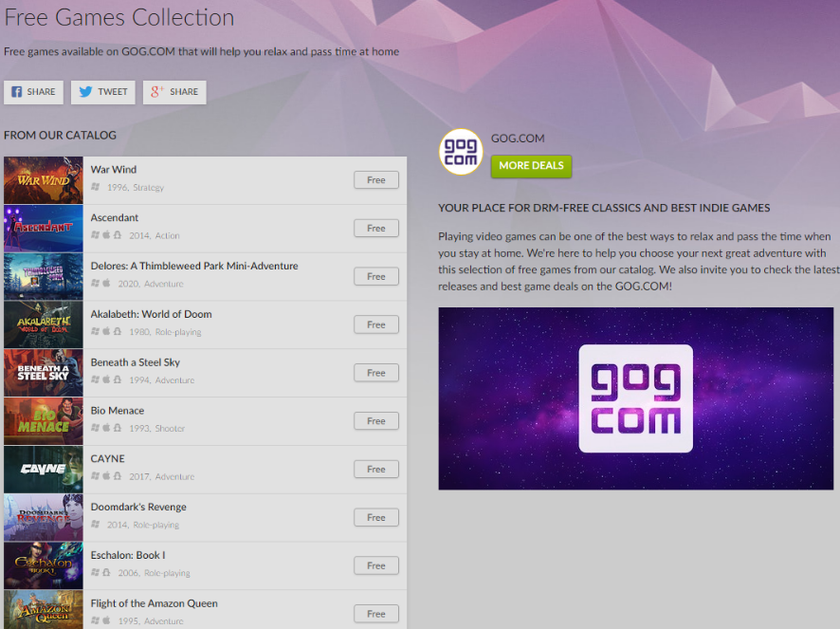The width and height of the screenshot is (840, 629).
Task: Open the Ascendant cover thumbnail
Action: click(44, 229)
